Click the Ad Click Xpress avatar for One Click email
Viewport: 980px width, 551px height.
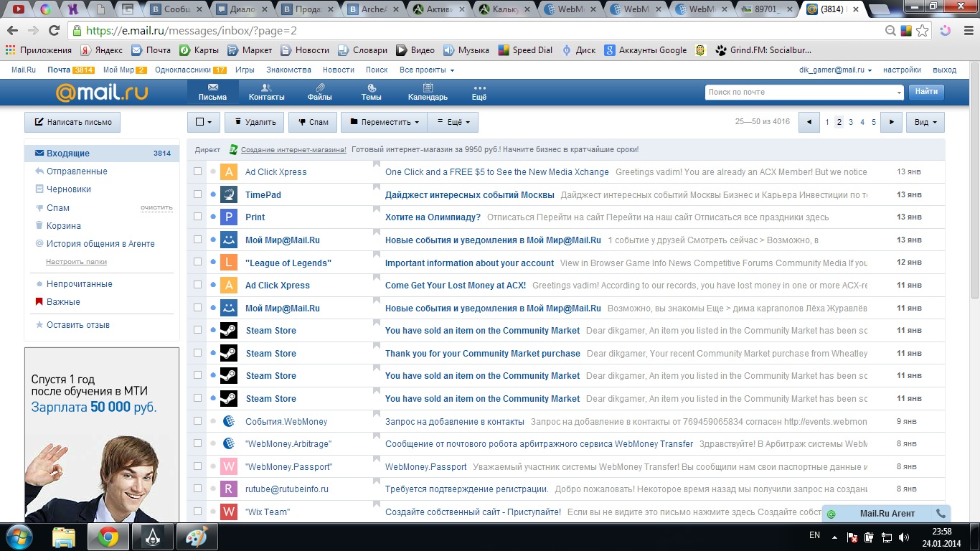coord(228,172)
